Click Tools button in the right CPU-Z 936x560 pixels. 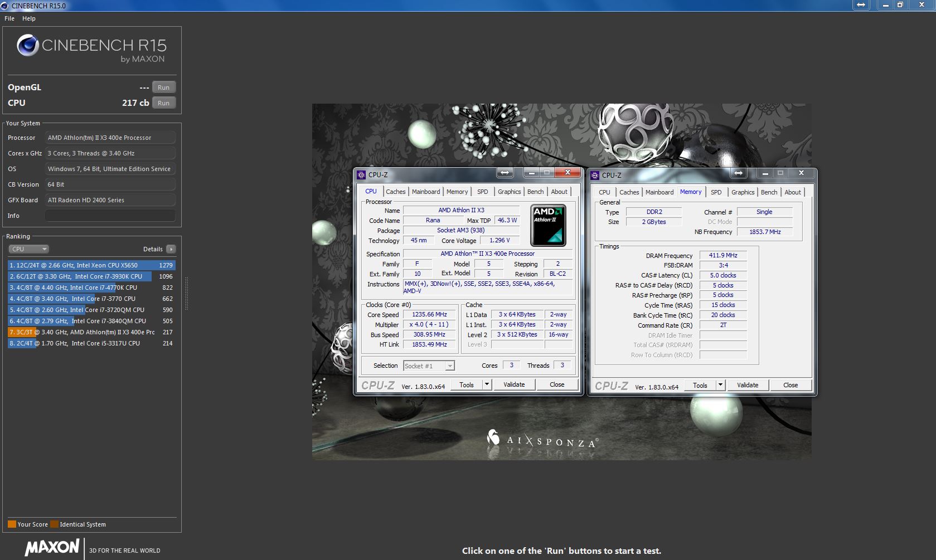700,385
